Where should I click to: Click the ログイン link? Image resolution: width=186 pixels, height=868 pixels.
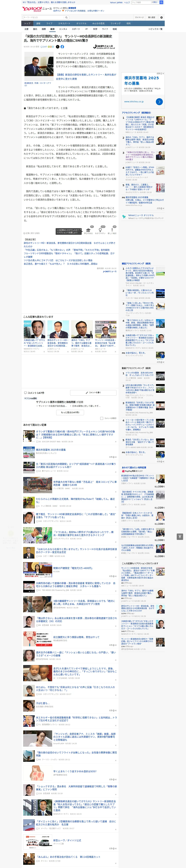click(x=57, y=11)
